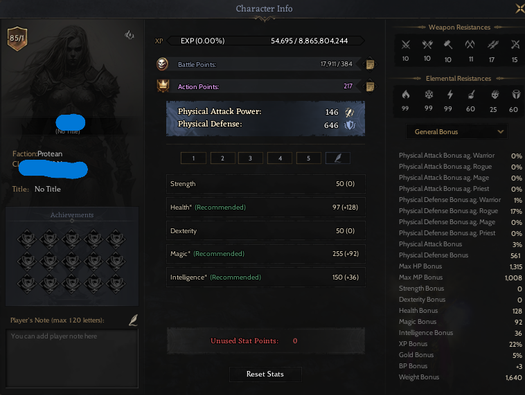Click the first achievement badge

coord(27,239)
